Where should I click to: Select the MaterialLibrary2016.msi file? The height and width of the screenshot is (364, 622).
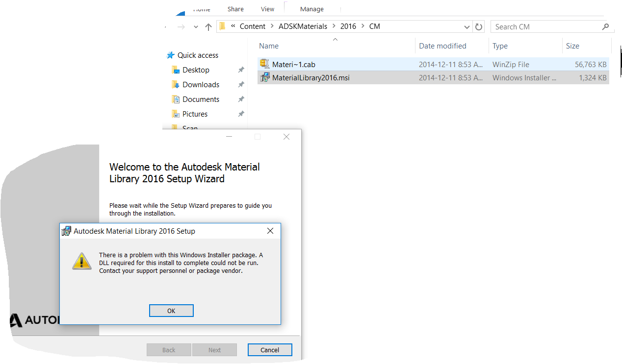[433, 77]
